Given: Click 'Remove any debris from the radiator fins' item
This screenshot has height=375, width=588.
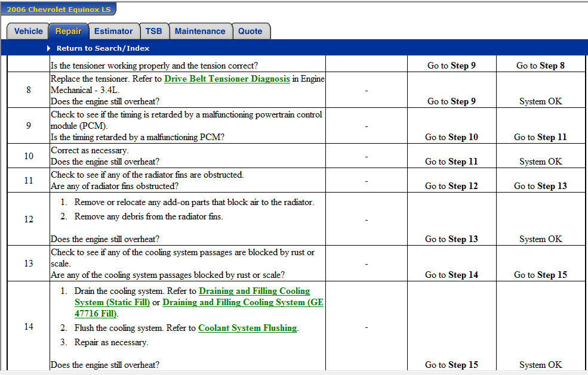Looking at the screenshot, I should (x=149, y=216).
